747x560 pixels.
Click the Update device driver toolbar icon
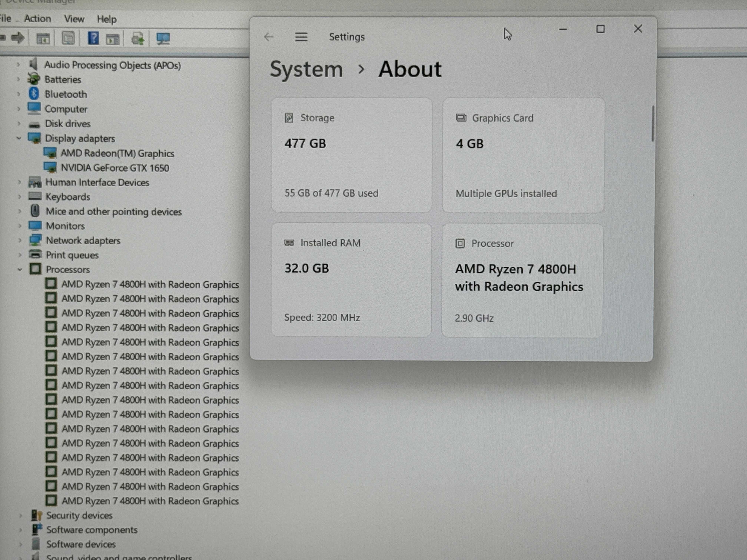[137, 39]
